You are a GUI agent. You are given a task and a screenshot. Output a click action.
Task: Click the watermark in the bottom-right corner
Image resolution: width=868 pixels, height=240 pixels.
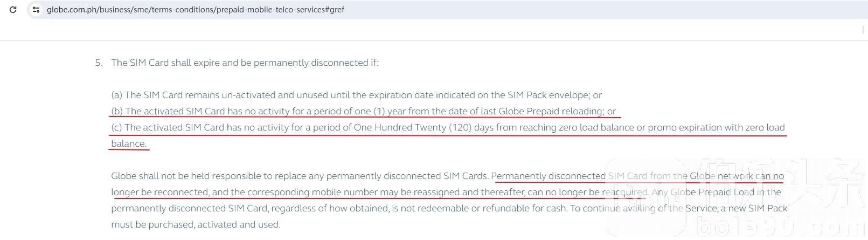coord(776,210)
